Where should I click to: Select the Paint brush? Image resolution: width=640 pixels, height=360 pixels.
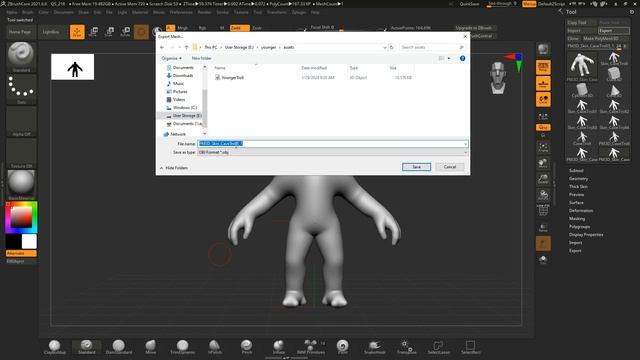pos(343,347)
